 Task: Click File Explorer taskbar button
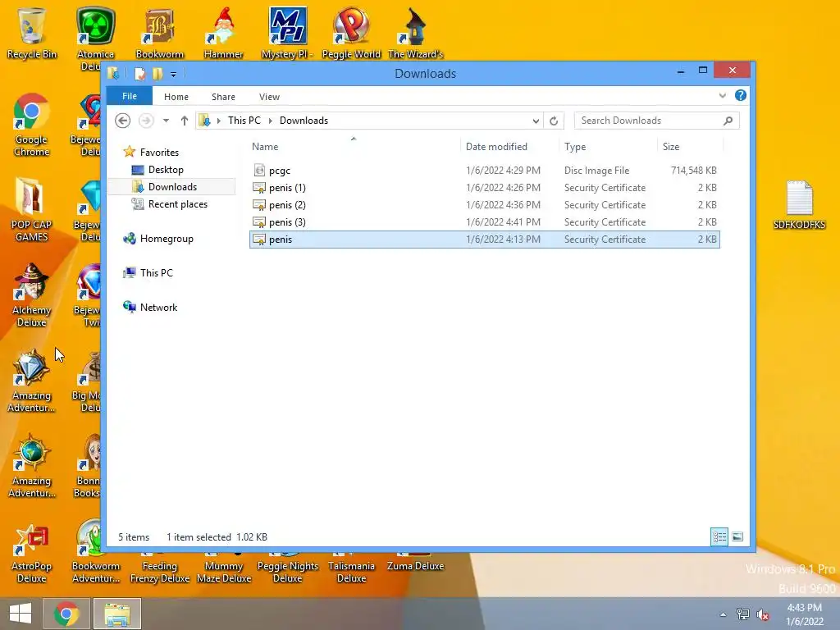[x=117, y=614]
